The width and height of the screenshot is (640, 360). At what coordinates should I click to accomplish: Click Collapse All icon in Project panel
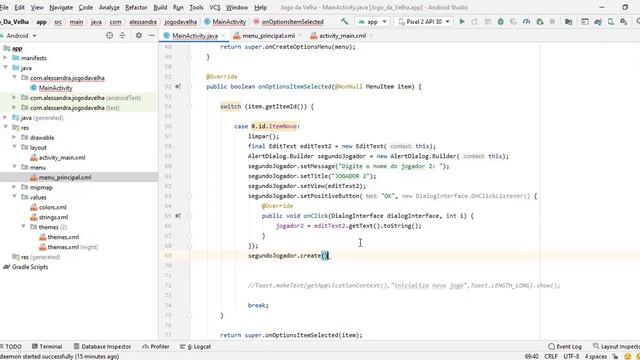coord(122,36)
